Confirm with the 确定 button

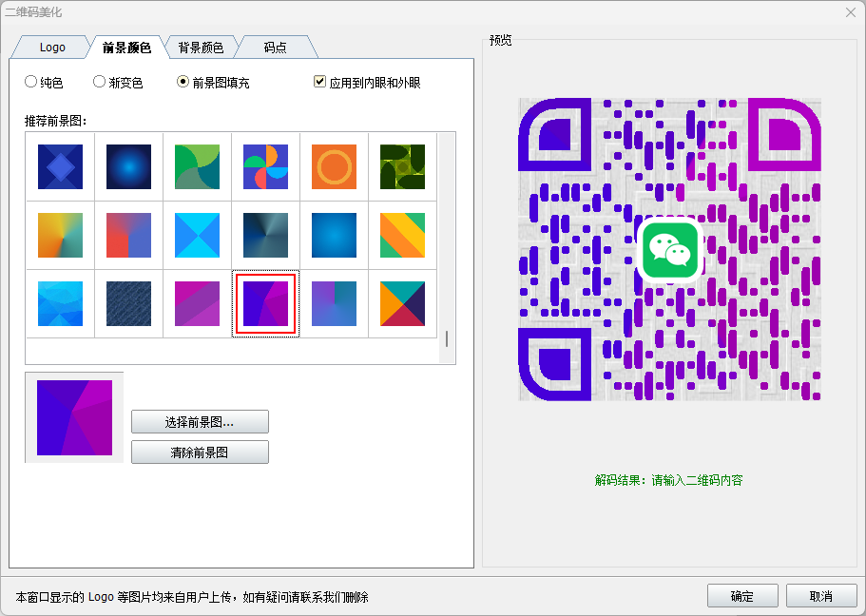742,596
